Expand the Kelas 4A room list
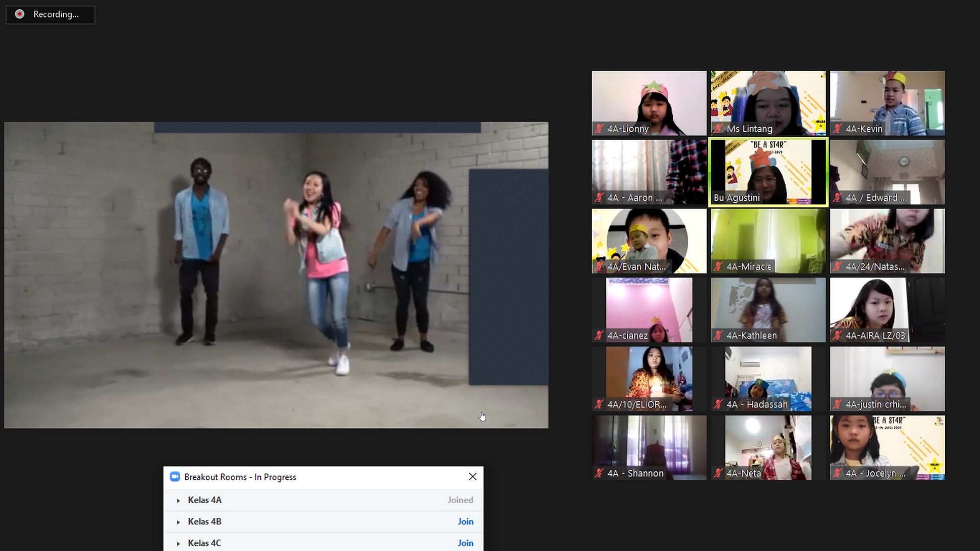Image resolution: width=980 pixels, height=551 pixels. coord(178,500)
